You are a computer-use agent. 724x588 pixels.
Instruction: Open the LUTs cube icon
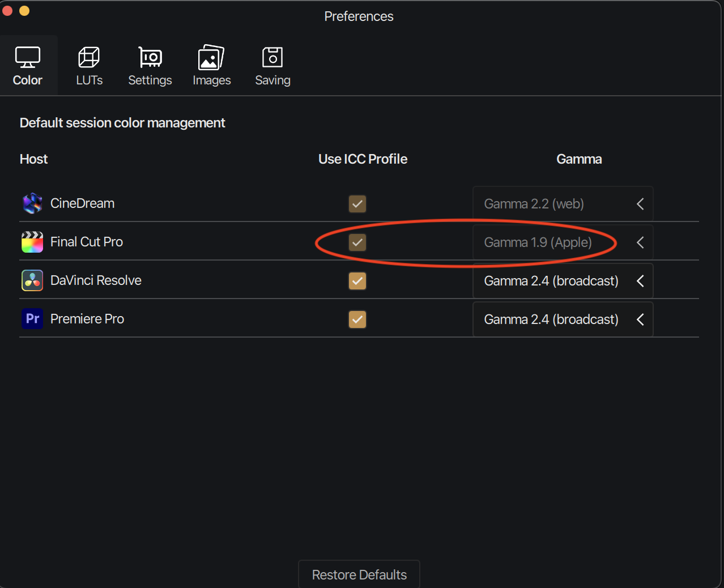pyautogui.click(x=89, y=57)
